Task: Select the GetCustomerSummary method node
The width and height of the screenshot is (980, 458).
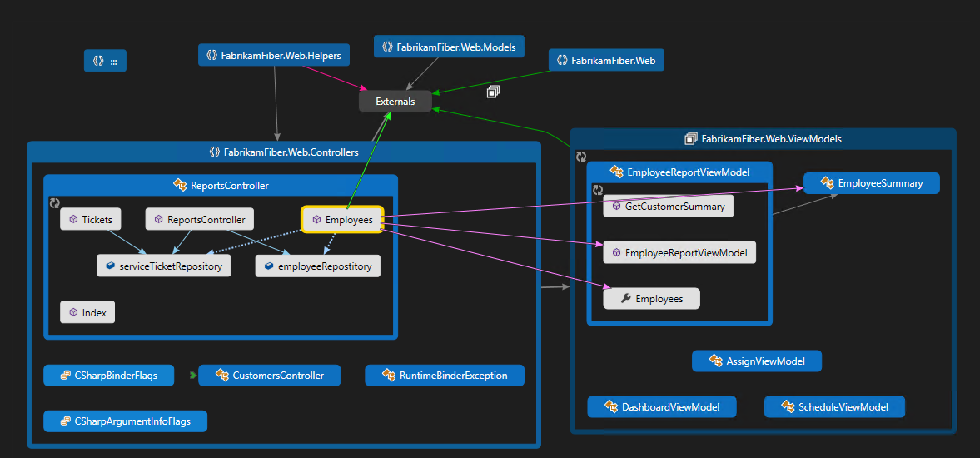Action: tap(668, 207)
